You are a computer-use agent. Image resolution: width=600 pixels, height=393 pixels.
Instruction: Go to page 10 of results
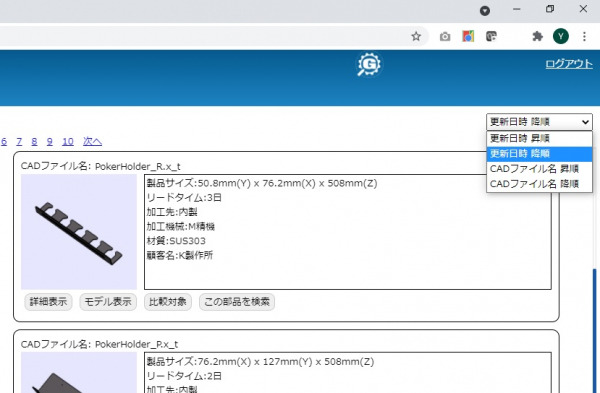pos(68,142)
